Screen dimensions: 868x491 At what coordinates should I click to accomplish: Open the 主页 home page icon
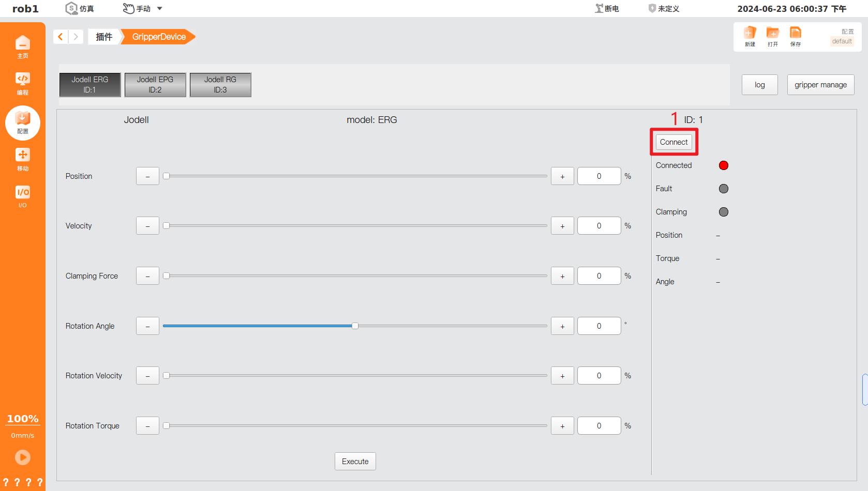23,46
